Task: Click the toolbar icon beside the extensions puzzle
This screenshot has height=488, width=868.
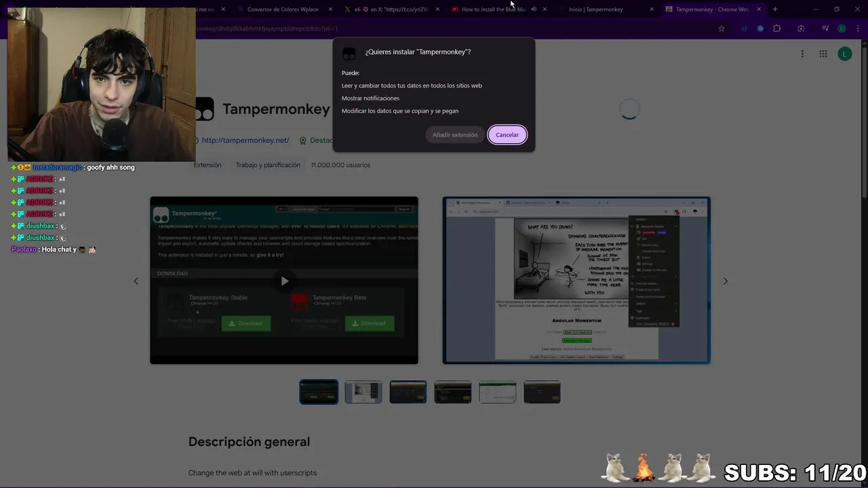Action: click(x=760, y=28)
